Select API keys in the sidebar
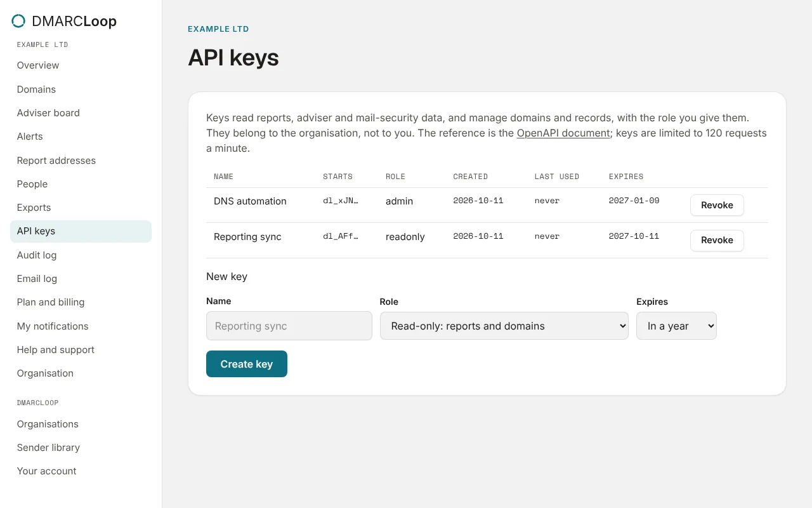Screen dimensions: 812x508 pos(81,231)
